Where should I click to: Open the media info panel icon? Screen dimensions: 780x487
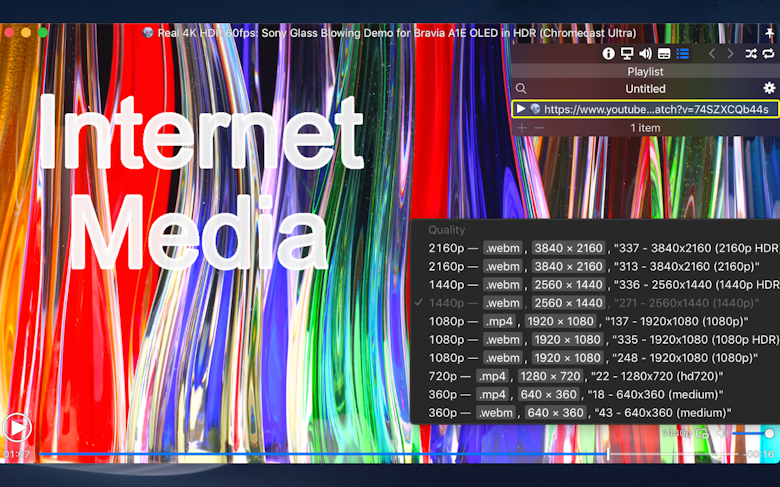pyautogui.click(x=608, y=54)
